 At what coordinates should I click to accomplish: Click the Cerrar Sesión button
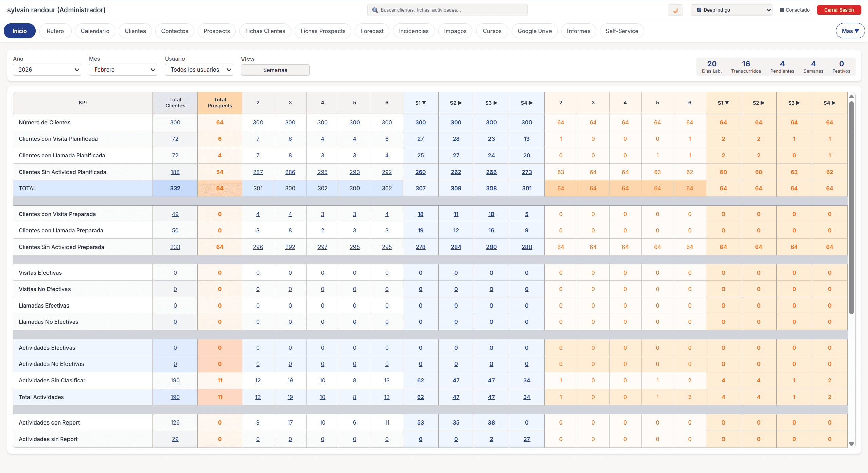pos(838,10)
